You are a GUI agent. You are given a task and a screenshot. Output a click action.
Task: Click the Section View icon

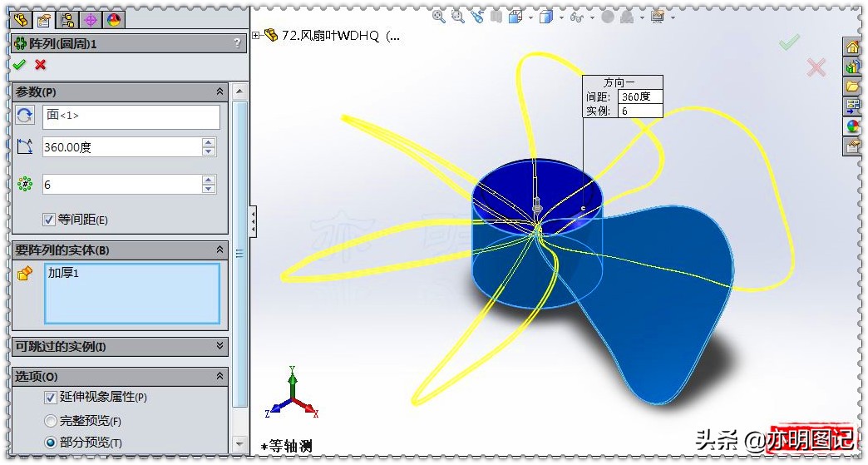(x=496, y=17)
